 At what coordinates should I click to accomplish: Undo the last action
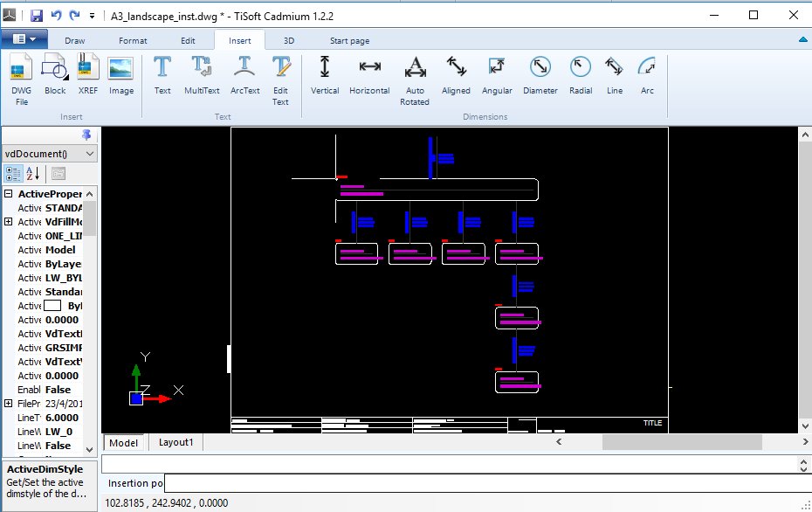click(x=56, y=15)
